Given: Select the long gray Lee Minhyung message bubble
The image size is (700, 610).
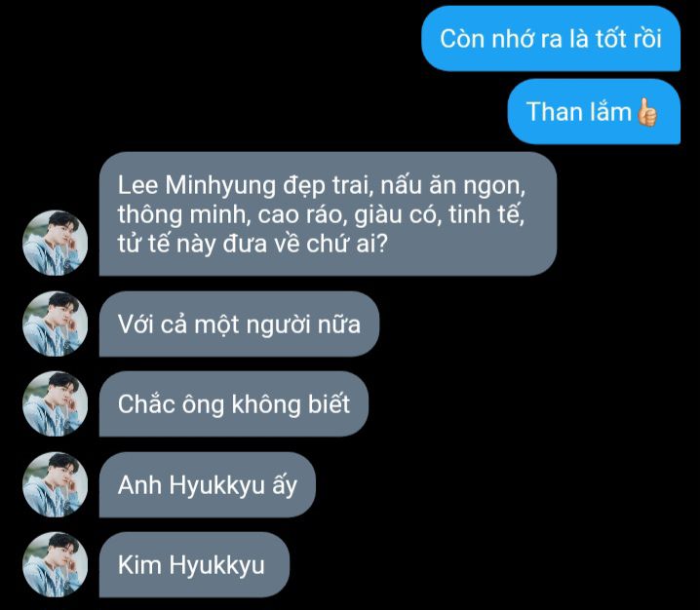Looking at the screenshot, I should 328,213.
